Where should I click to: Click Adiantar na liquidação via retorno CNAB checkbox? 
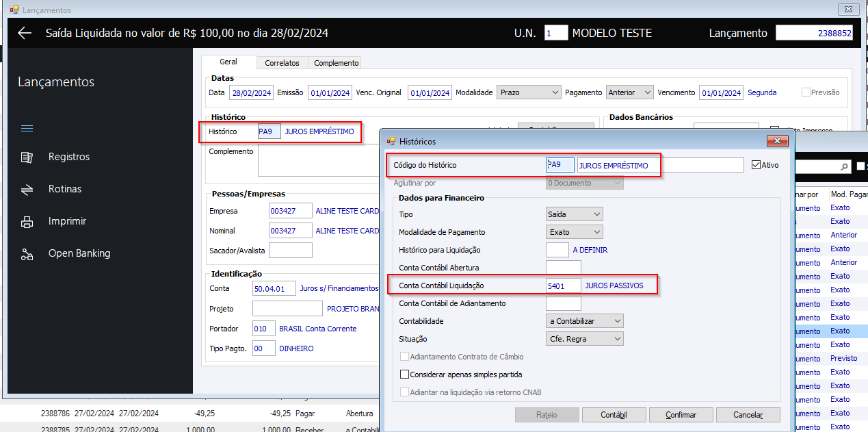404,392
